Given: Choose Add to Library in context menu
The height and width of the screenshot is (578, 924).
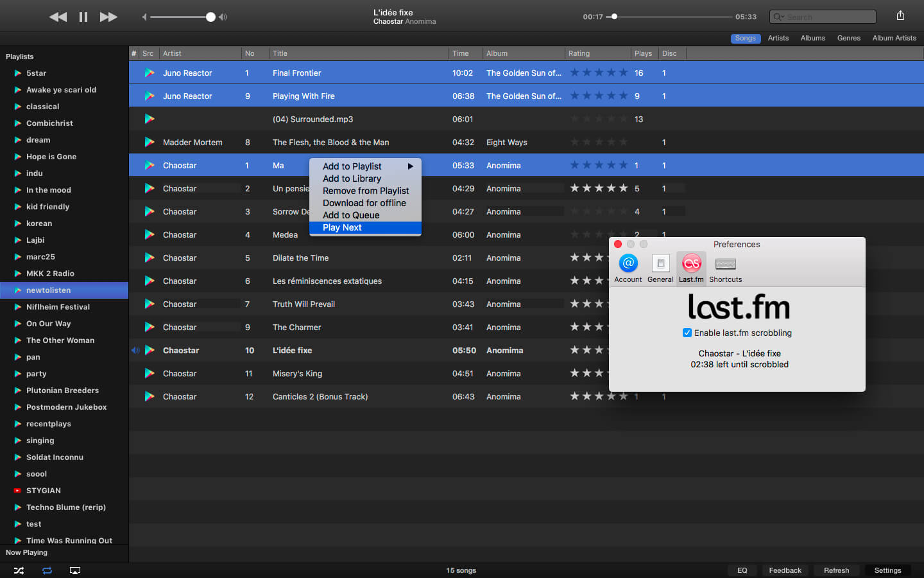Looking at the screenshot, I should pyautogui.click(x=365, y=179).
